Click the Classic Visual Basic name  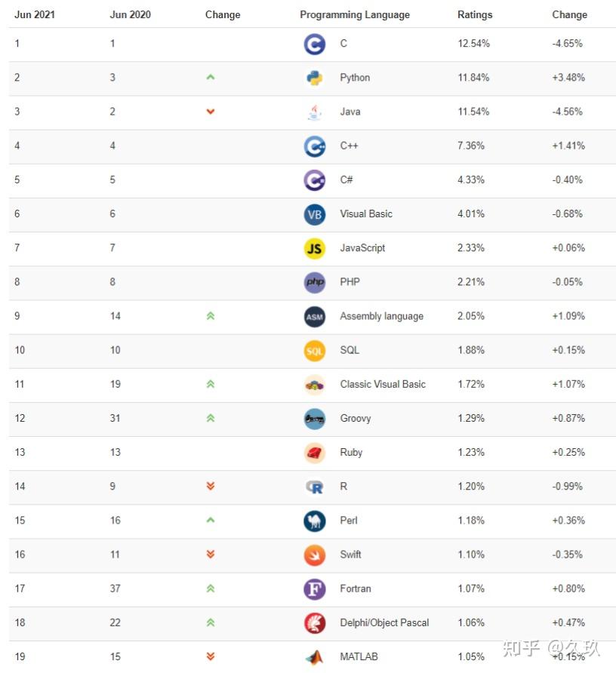383,384
